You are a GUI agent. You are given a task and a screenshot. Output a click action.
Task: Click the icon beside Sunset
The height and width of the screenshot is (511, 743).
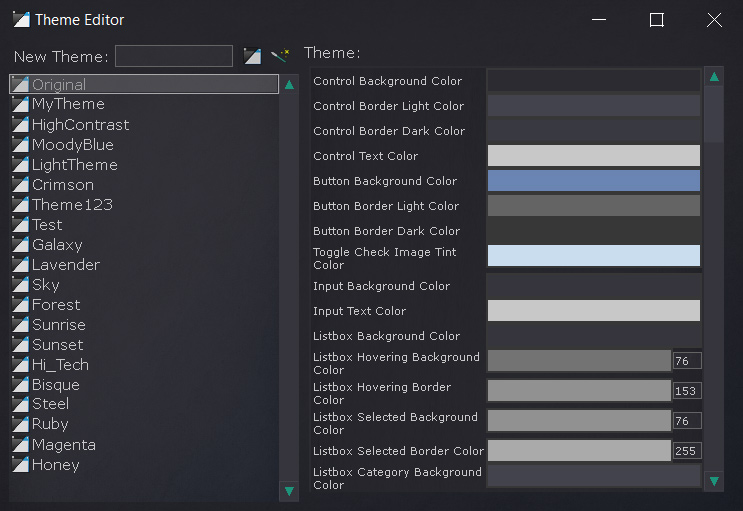20,344
